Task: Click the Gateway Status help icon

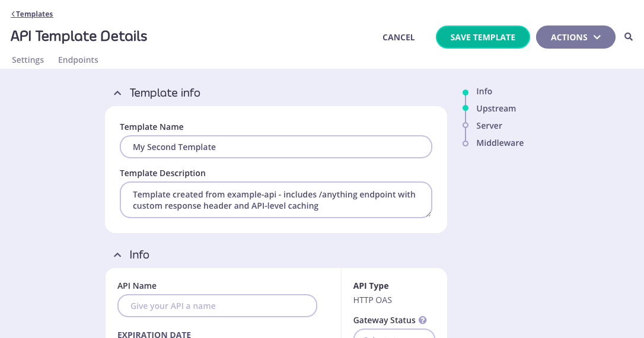Action: 423,320
